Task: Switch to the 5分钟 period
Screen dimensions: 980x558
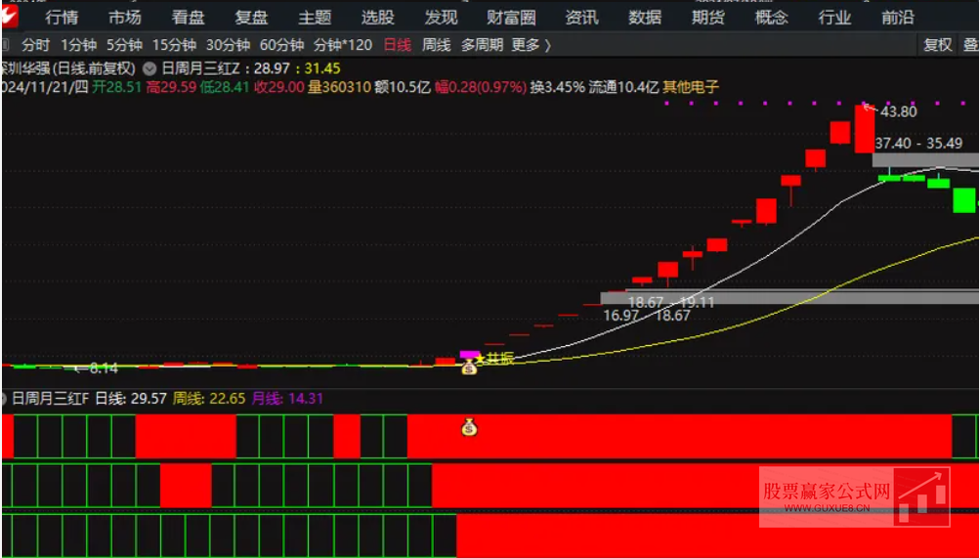Action: tap(124, 45)
